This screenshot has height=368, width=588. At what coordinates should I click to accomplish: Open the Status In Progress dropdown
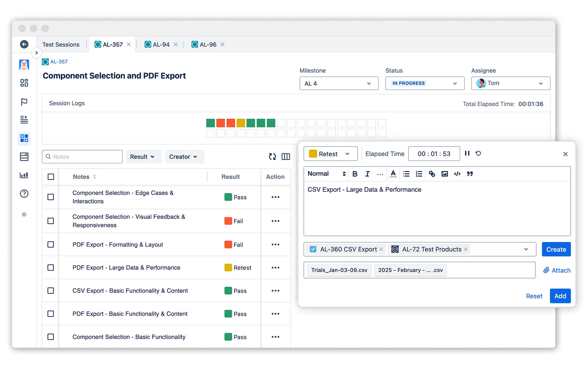click(x=425, y=83)
